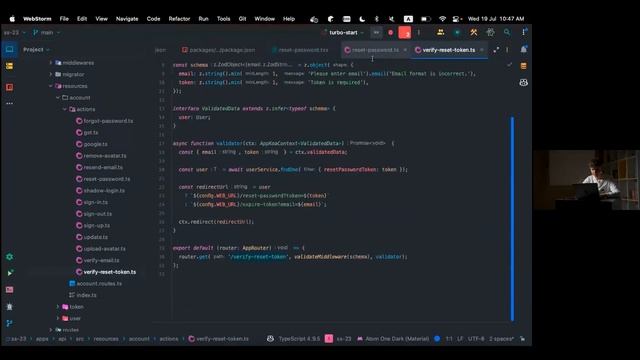
Task: Click the blue circle status bar indicator
Action: coord(437,339)
